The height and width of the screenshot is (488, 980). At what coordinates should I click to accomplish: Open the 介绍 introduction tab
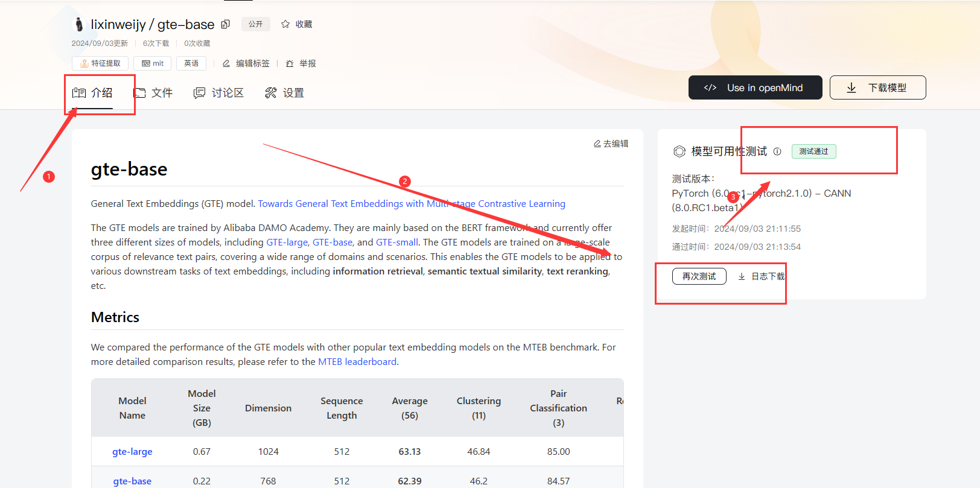[92, 93]
